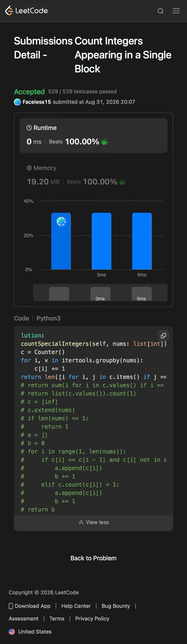187x644 pixels.
Task: Click the "529 / 529 testcases passed" text
Action: 83,92
